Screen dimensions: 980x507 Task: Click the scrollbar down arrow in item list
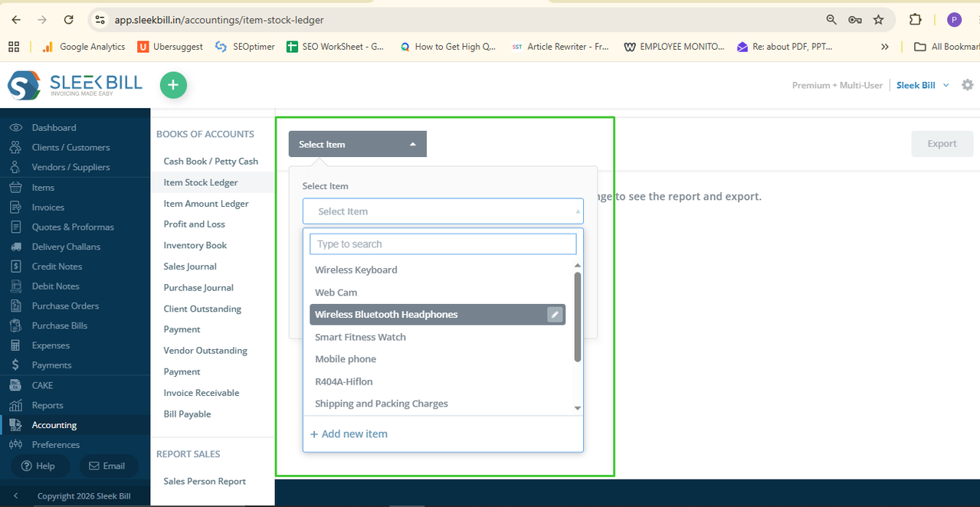578,408
